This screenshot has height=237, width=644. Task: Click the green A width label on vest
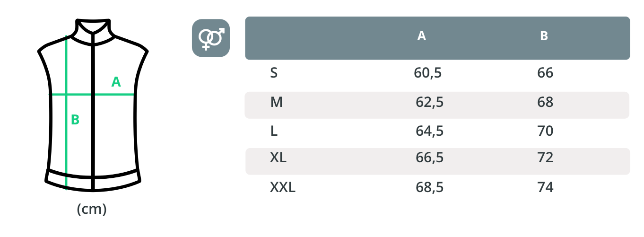[x=116, y=82]
